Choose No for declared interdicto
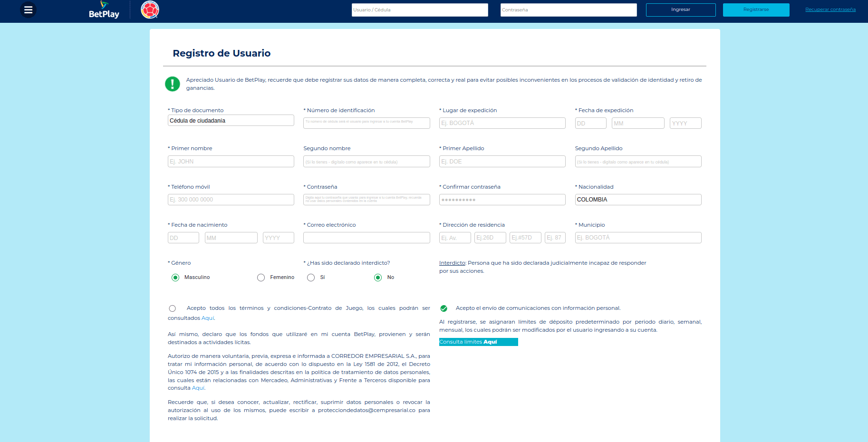 [378, 278]
